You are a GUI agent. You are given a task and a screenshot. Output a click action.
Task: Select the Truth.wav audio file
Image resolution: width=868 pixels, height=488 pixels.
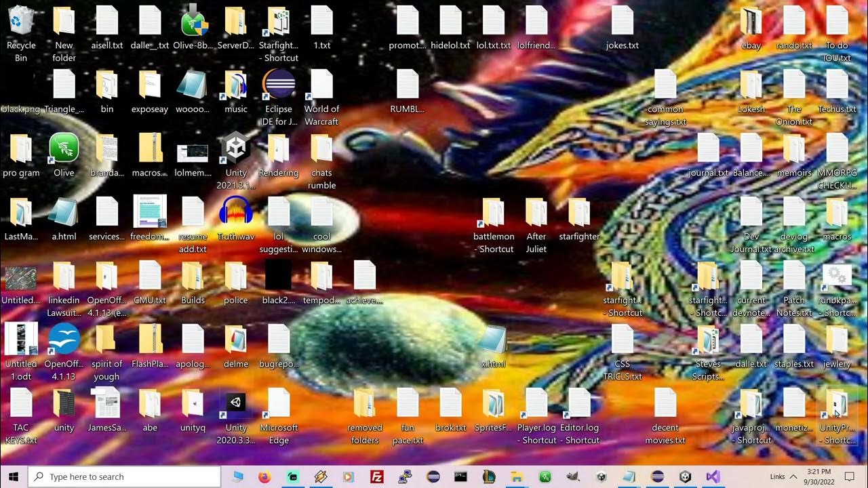235,212
